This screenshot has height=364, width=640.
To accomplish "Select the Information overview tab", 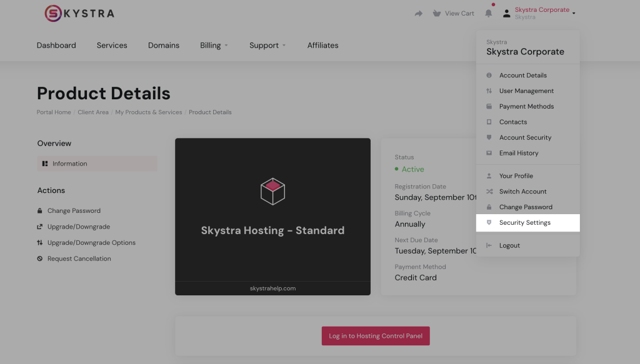I will click(69, 164).
